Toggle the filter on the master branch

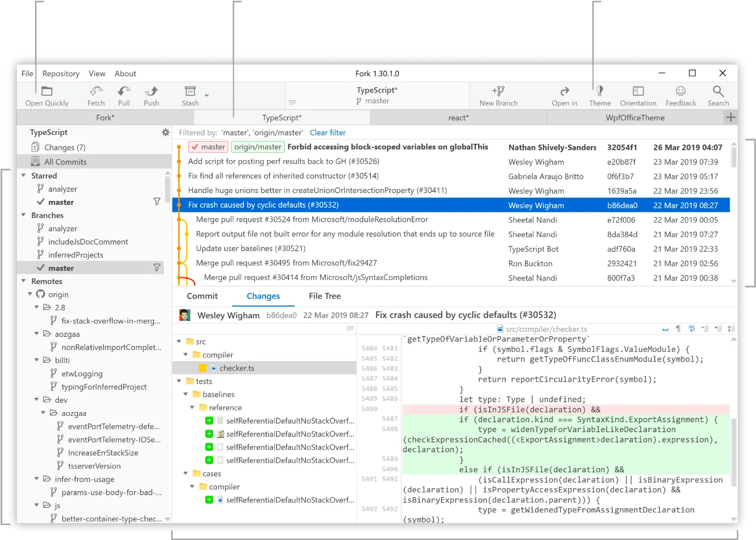point(157,267)
